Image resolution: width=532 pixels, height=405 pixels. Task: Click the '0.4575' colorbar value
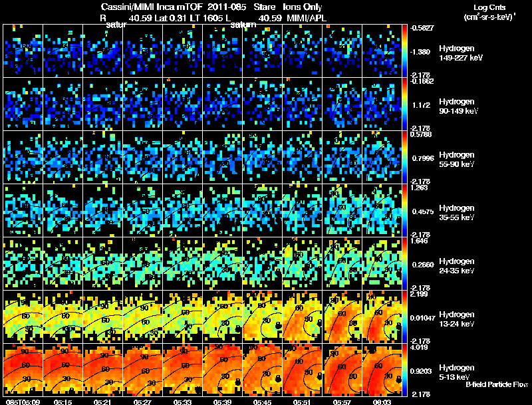tap(423, 211)
